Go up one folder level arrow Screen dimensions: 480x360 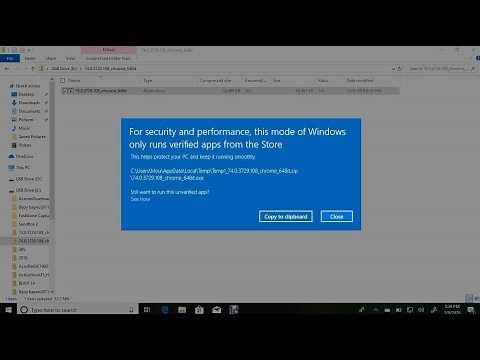tap(33, 69)
